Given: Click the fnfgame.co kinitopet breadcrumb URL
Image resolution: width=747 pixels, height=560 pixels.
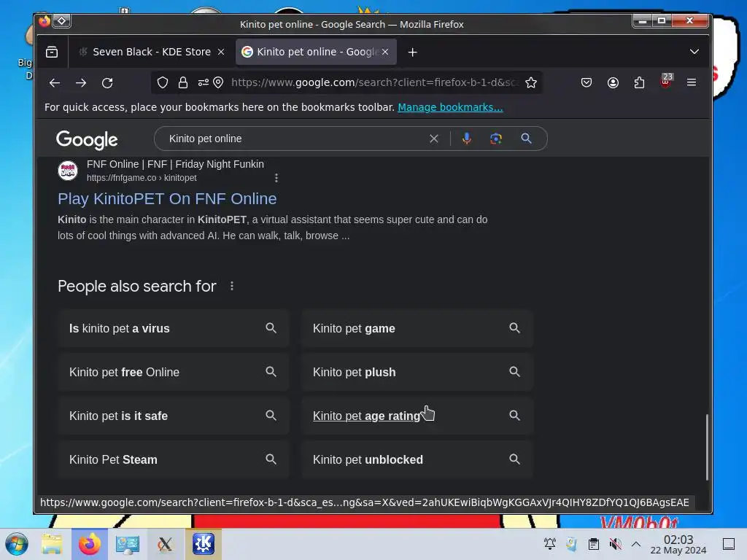Looking at the screenshot, I should pyautogui.click(x=142, y=178).
